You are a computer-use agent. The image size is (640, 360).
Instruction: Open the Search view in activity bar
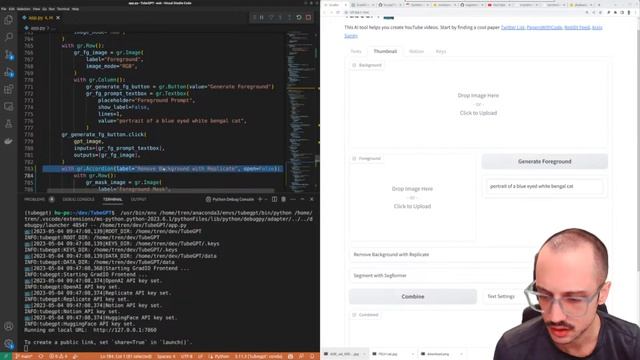pos(9,37)
